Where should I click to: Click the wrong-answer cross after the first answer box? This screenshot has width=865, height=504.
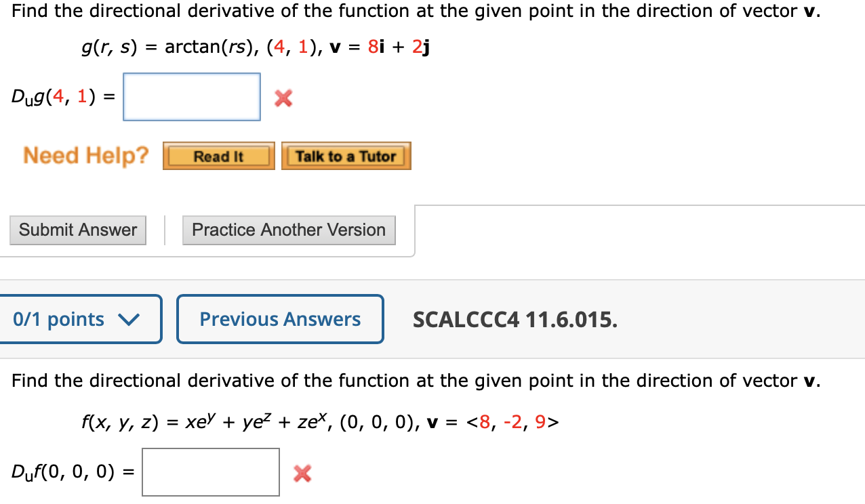pyautogui.click(x=282, y=98)
